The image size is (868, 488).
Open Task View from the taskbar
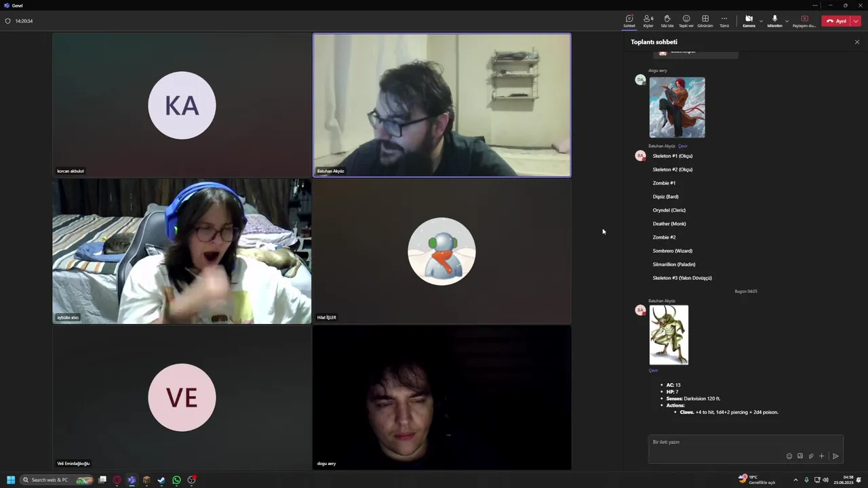pyautogui.click(x=102, y=480)
